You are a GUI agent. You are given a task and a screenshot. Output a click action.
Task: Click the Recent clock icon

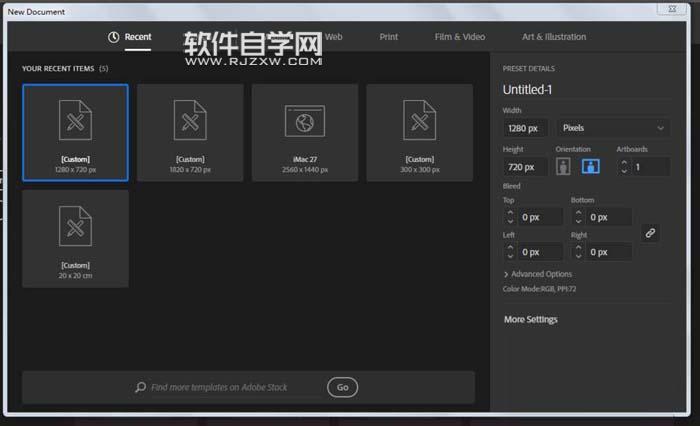point(113,37)
